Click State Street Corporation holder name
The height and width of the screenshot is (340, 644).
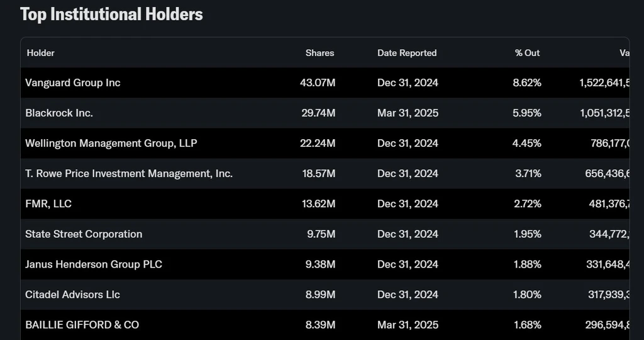84,234
